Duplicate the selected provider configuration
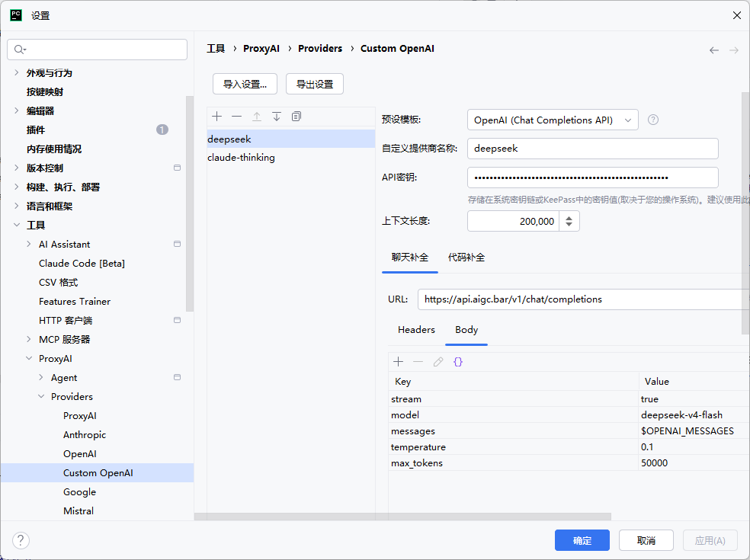This screenshot has height=560, width=750. coord(296,117)
